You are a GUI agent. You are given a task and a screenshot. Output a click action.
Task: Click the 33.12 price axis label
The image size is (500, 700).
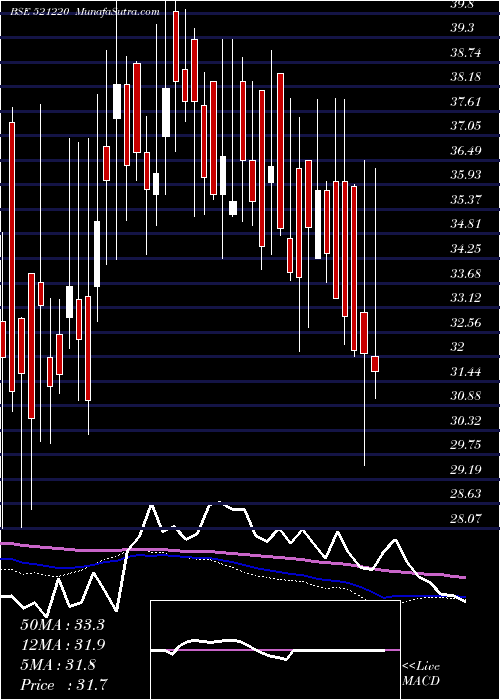click(466, 298)
